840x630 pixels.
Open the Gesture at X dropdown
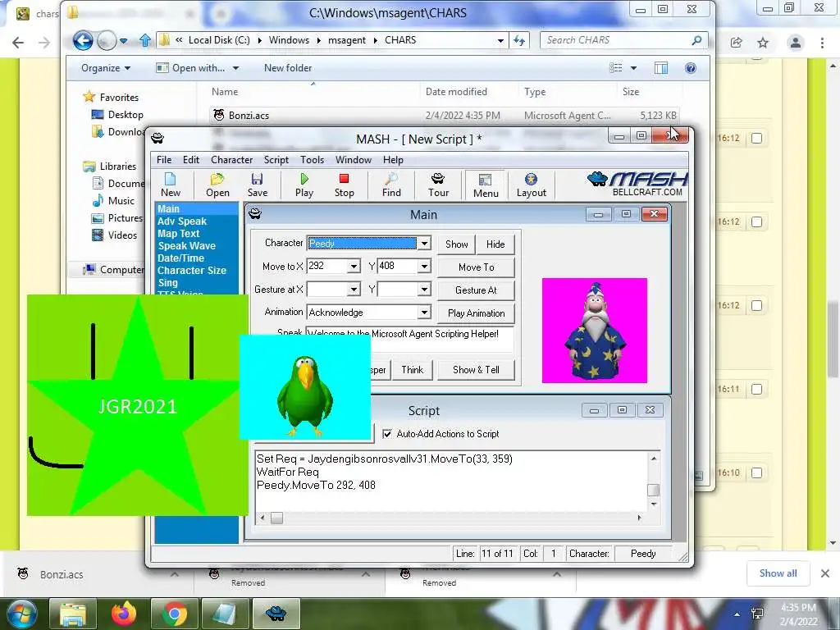tap(354, 290)
